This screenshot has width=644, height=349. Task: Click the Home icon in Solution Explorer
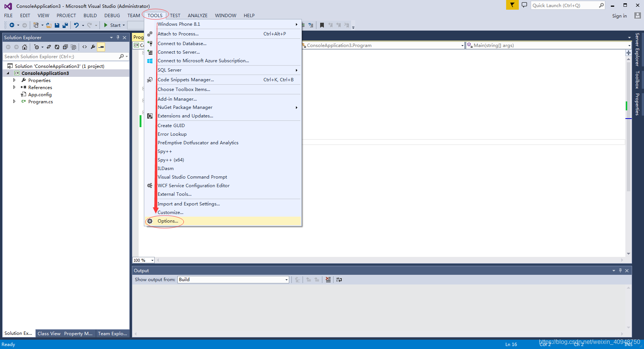25,47
